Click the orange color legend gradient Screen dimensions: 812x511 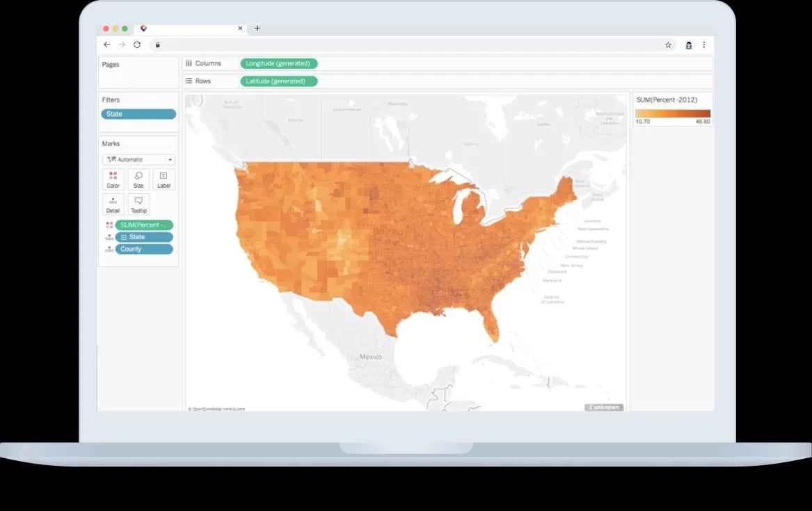673,114
